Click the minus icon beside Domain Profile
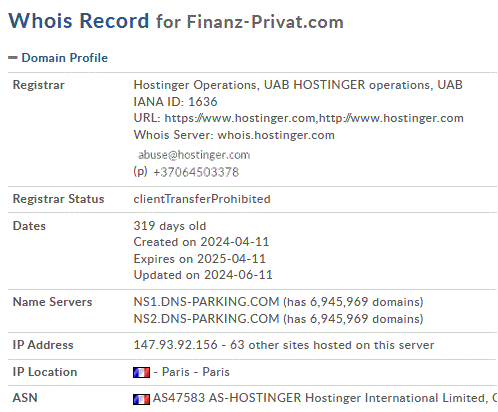498x412 pixels. coord(13,58)
